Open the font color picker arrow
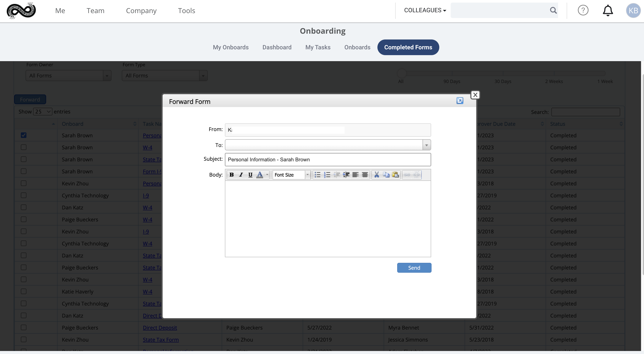The width and height of the screenshot is (644, 354). tap(267, 175)
